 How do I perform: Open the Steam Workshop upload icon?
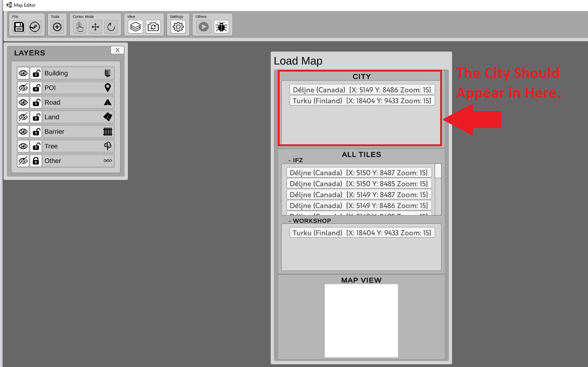(35, 27)
